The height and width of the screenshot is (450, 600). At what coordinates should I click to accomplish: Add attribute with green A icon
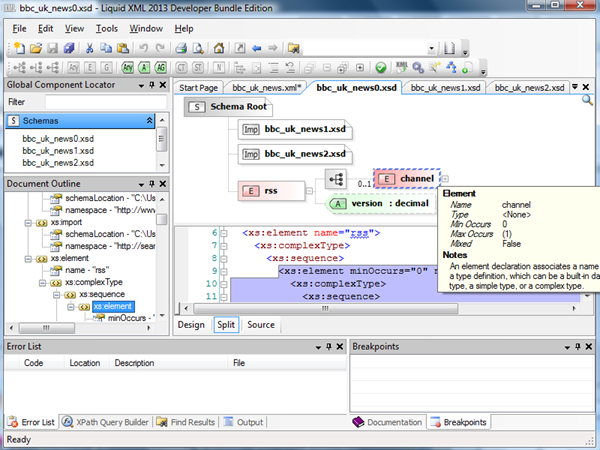click(144, 68)
